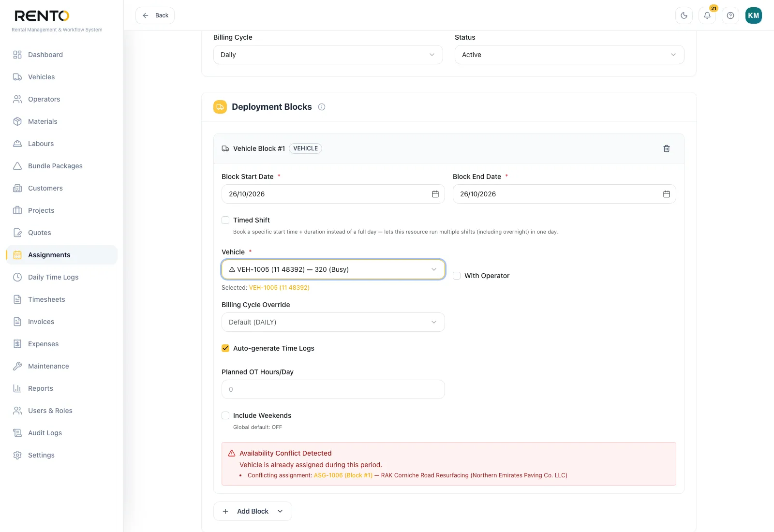Click the Block End Date input
774x532 pixels.
pos(565,194)
